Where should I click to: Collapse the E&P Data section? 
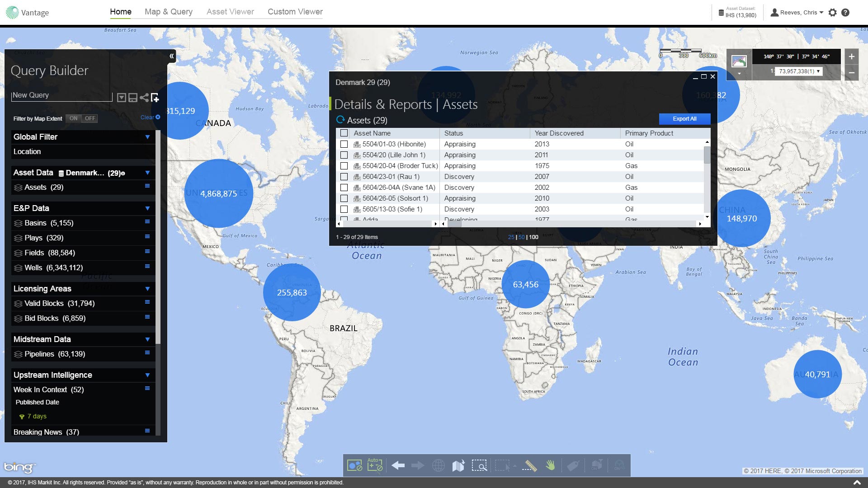click(147, 208)
